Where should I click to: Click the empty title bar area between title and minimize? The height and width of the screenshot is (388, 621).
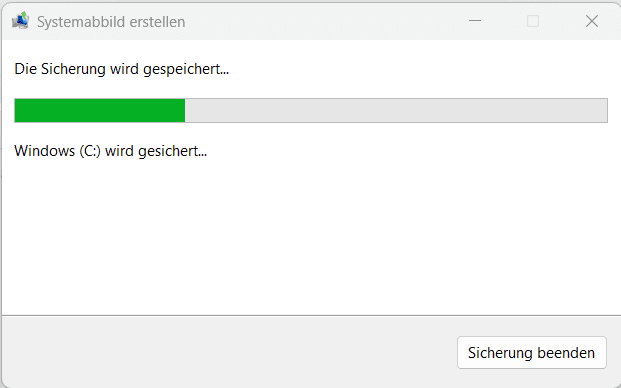325,22
